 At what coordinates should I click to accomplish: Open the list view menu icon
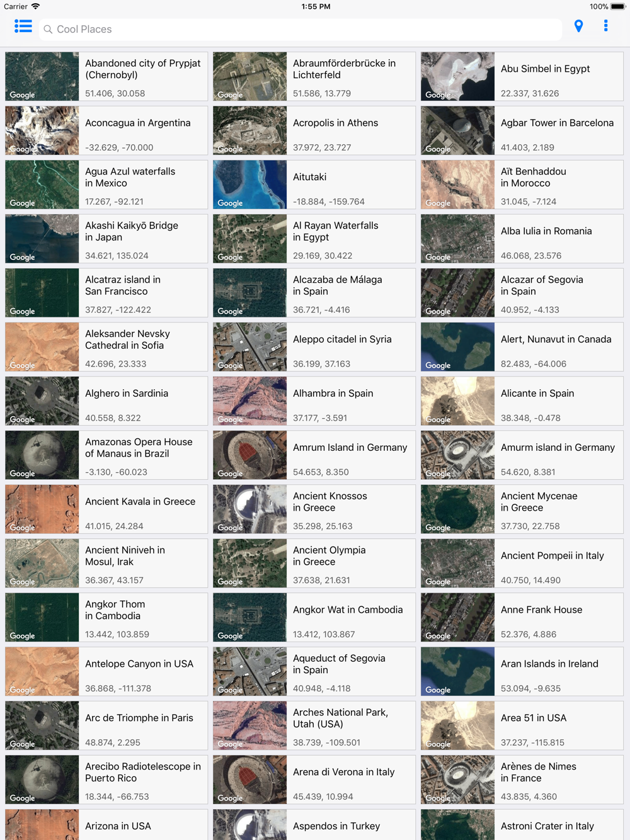pyautogui.click(x=23, y=26)
